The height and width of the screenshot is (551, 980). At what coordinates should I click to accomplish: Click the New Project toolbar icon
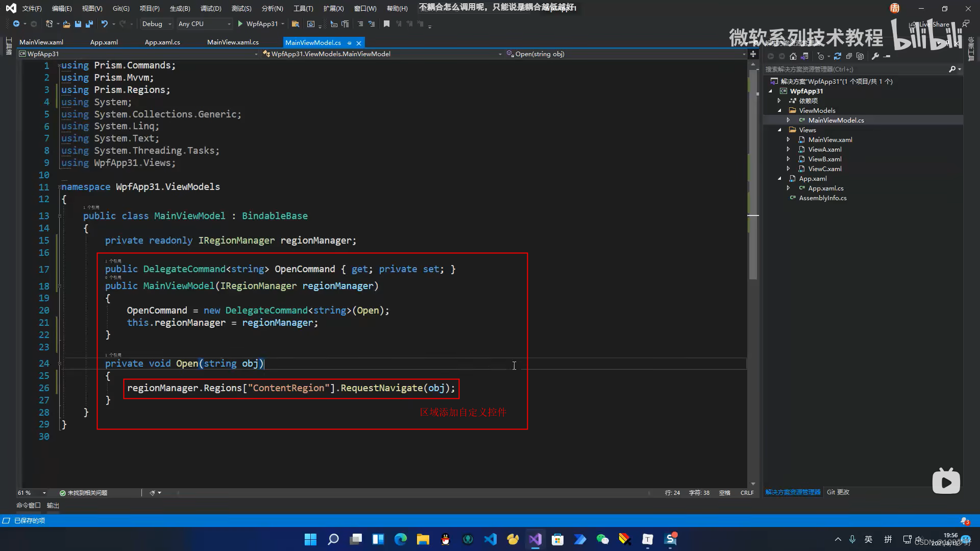(50, 24)
